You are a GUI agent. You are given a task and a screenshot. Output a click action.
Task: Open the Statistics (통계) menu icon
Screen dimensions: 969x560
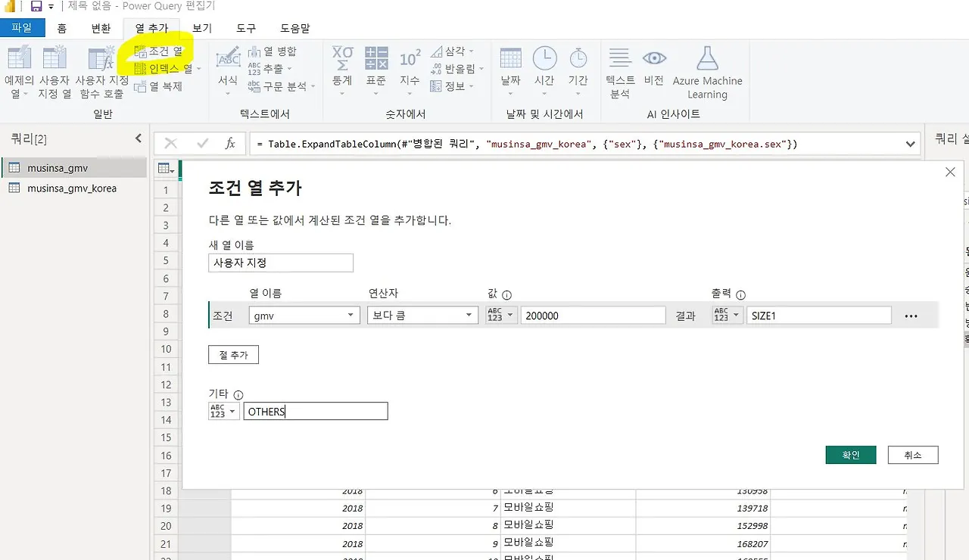[x=342, y=58]
